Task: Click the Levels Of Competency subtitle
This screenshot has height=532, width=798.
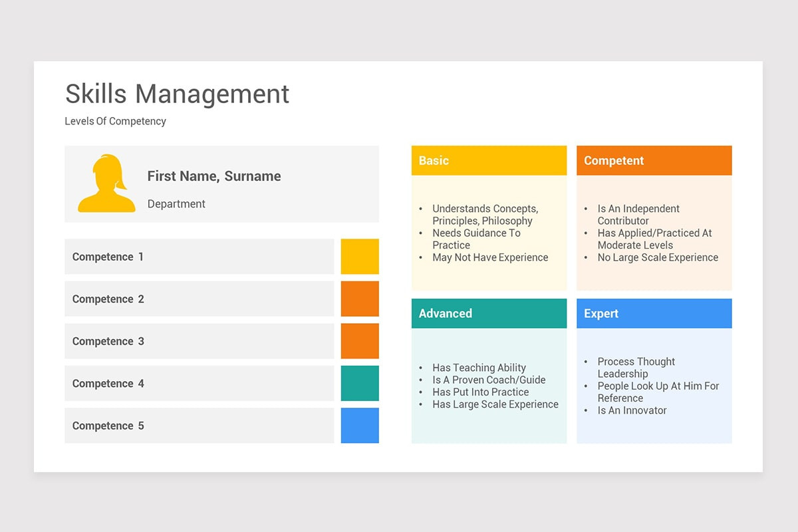Action: [115, 121]
